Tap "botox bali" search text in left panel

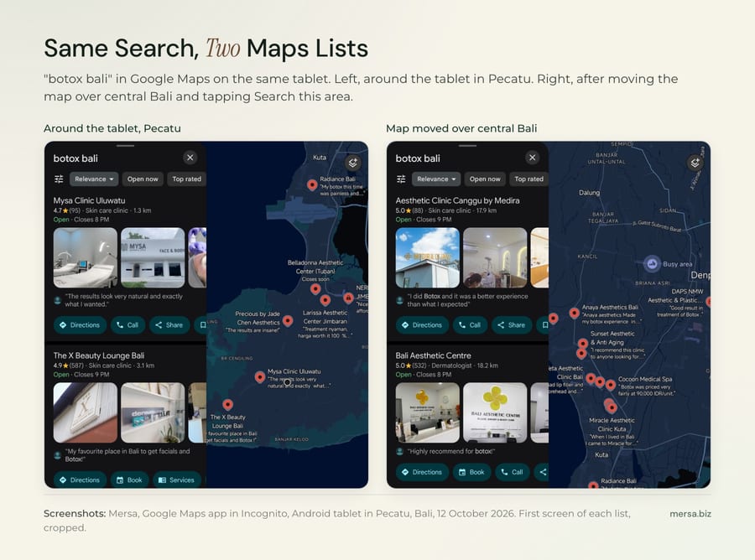pyautogui.click(x=75, y=158)
